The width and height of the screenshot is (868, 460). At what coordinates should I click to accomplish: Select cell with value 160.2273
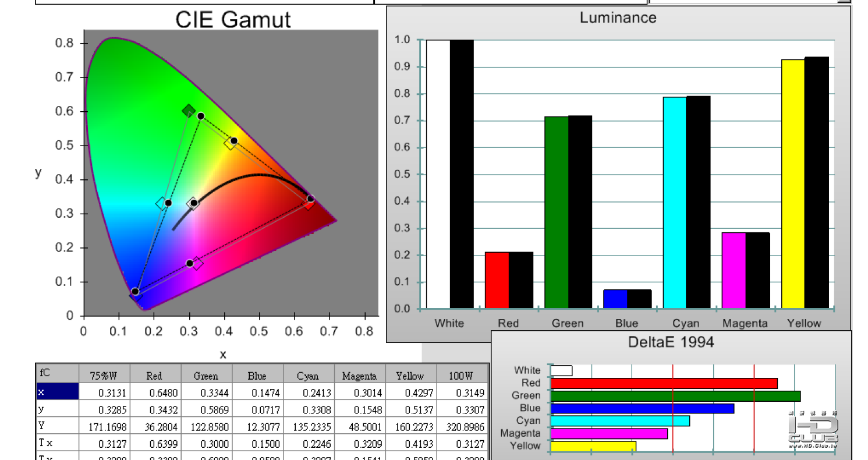[x=412, y=426]
